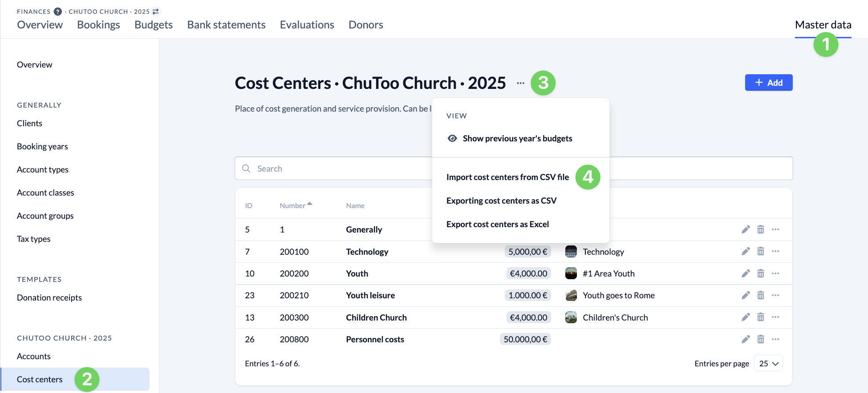868x393 pixels.
Task: Open the three-dot menu beside the Cost Centers title
Action: click(521, 83)
